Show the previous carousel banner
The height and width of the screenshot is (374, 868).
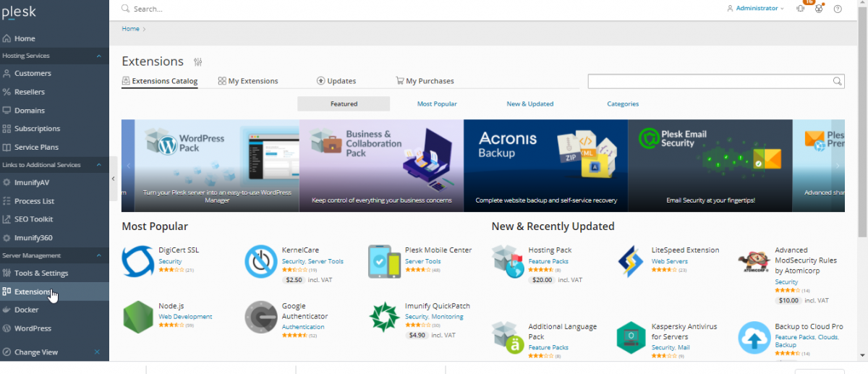129,166
